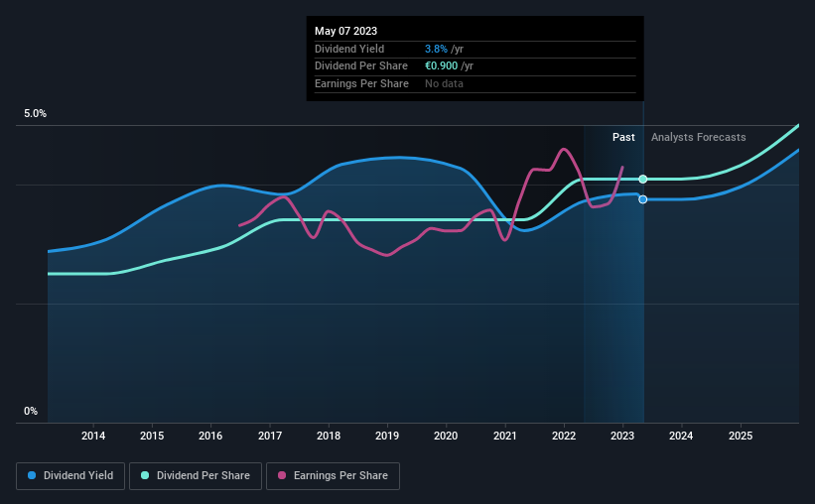
Task: Click the 0% y-axis label
Action: tap(31, 411)
